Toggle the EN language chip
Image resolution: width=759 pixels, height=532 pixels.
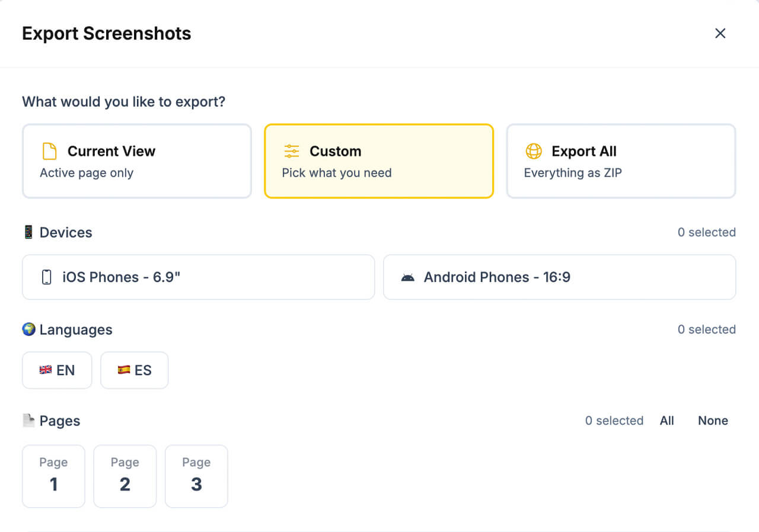tap(57, 370)
